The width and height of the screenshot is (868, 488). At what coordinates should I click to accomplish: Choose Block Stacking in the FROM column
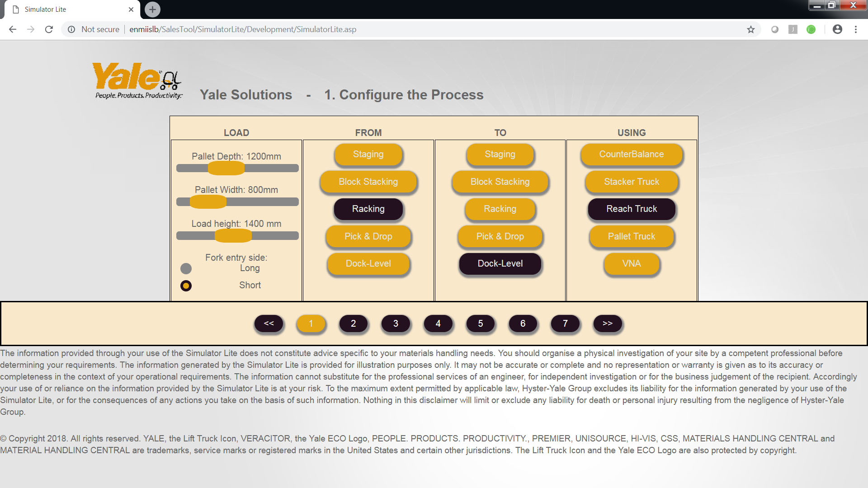[368, 182]
